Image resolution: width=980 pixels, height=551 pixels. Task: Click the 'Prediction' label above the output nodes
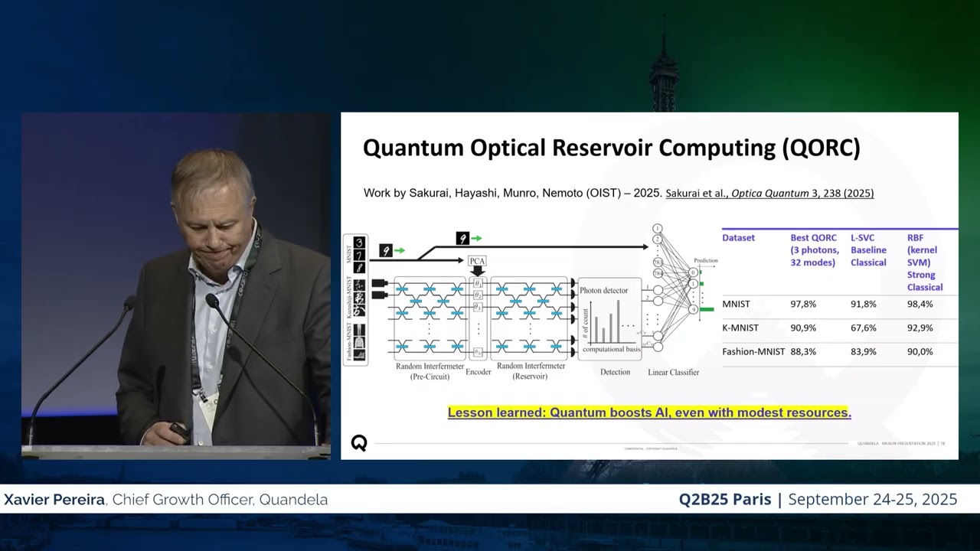coord(706,260)
